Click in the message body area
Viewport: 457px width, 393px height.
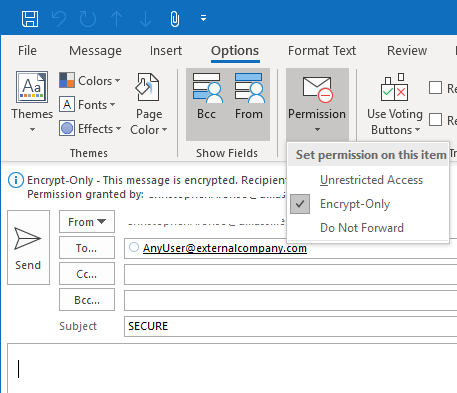click(232, 368)
